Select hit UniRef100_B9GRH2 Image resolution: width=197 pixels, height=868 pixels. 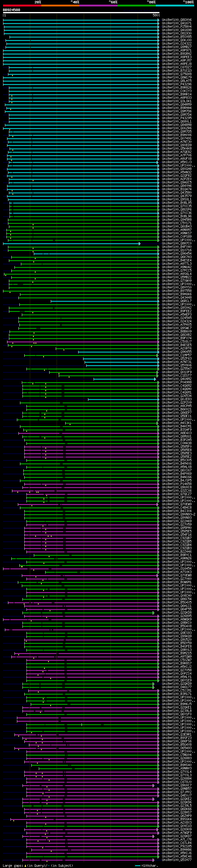176,54
